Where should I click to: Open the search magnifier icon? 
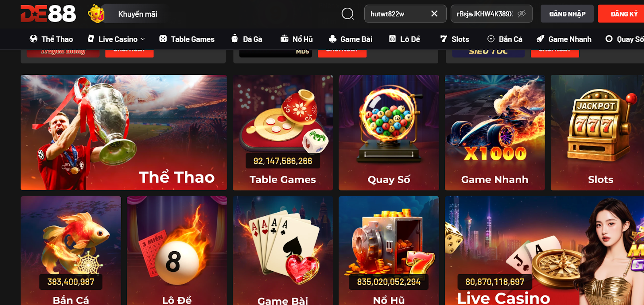(x=347, y=14)
